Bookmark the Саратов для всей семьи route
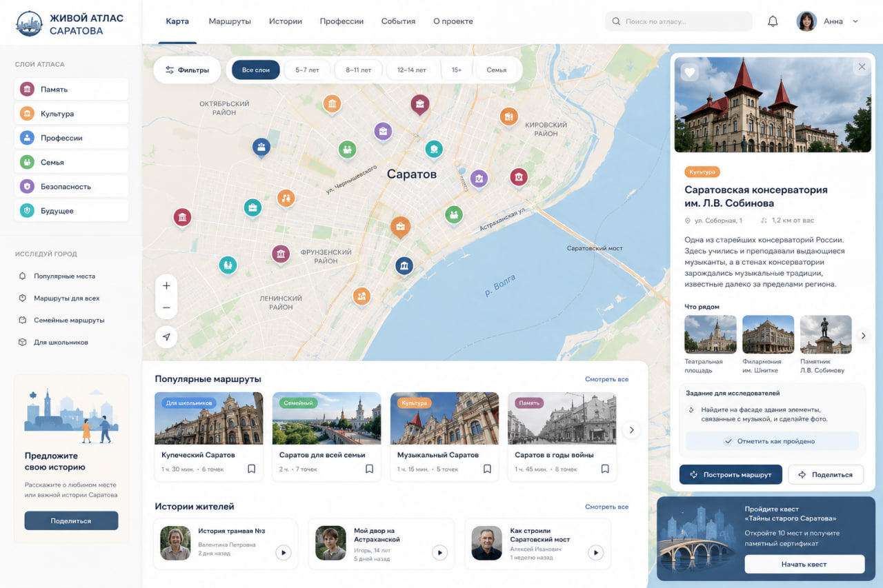The height and width of the screenshot is (588, 883). click(369, 469)
